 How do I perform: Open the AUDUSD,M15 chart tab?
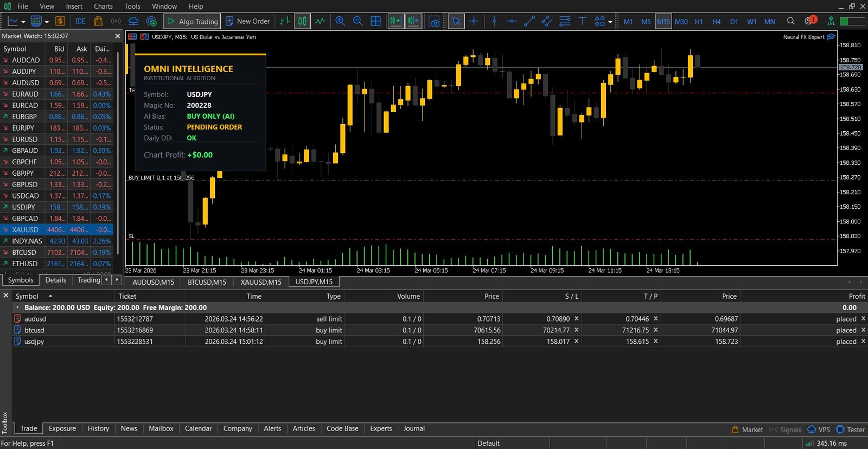point(154,282)
